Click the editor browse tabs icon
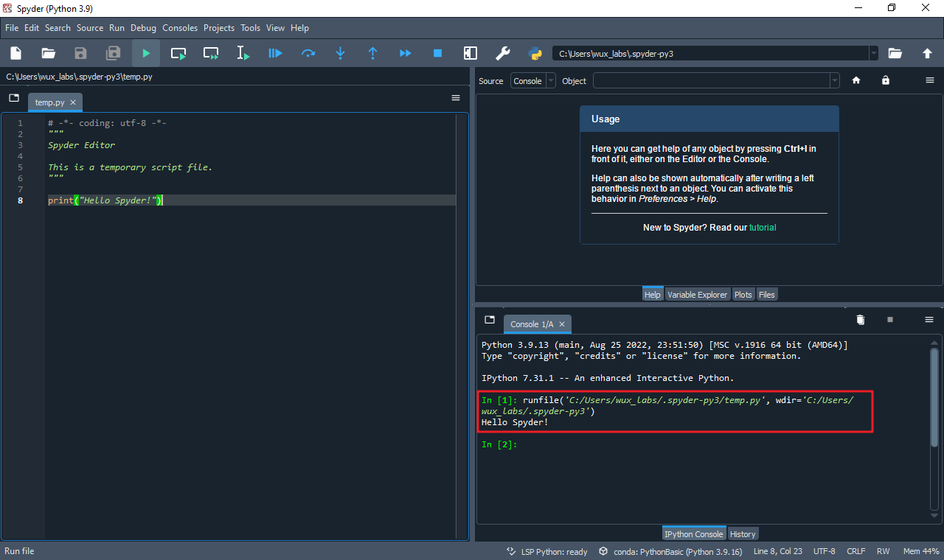Viewport: 944px width, 560px height. click(14, 97)
